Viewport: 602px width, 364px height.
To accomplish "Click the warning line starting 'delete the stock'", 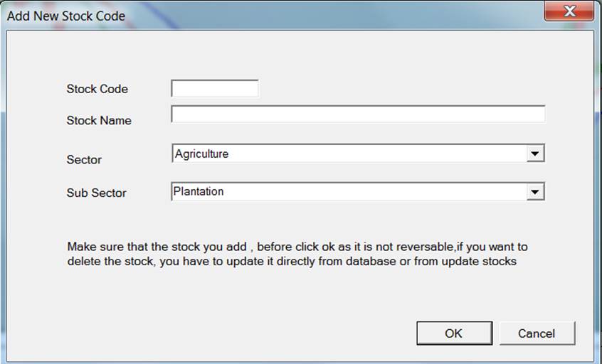I will click(292, 261).
